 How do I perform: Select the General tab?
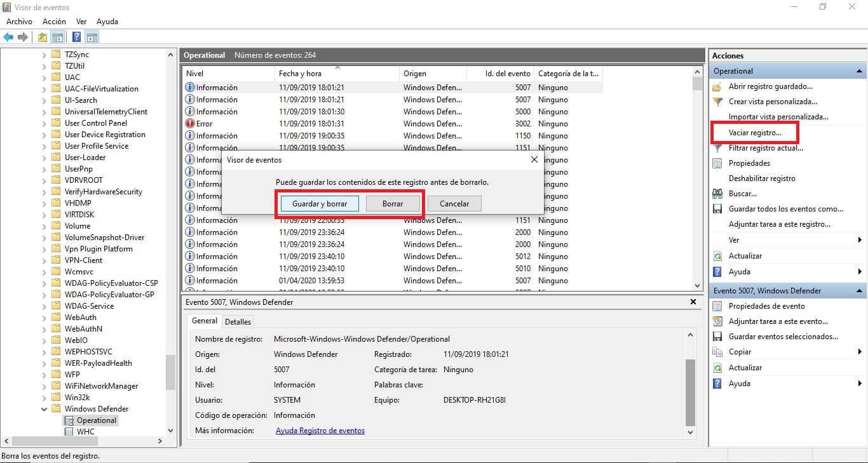point(205,321)
